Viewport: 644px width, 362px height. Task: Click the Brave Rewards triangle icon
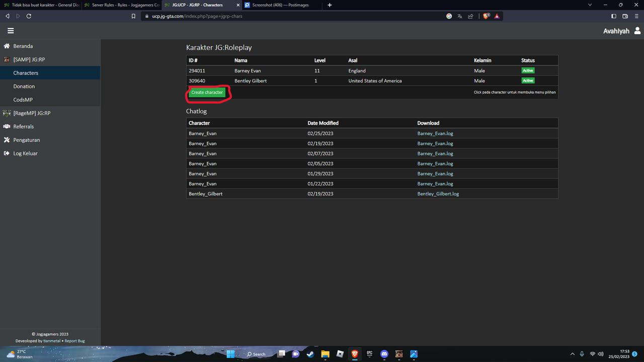497,16
